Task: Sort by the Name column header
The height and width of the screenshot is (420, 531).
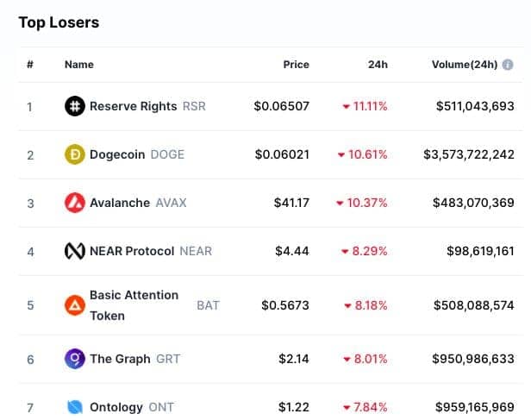Action: [79, 65]
